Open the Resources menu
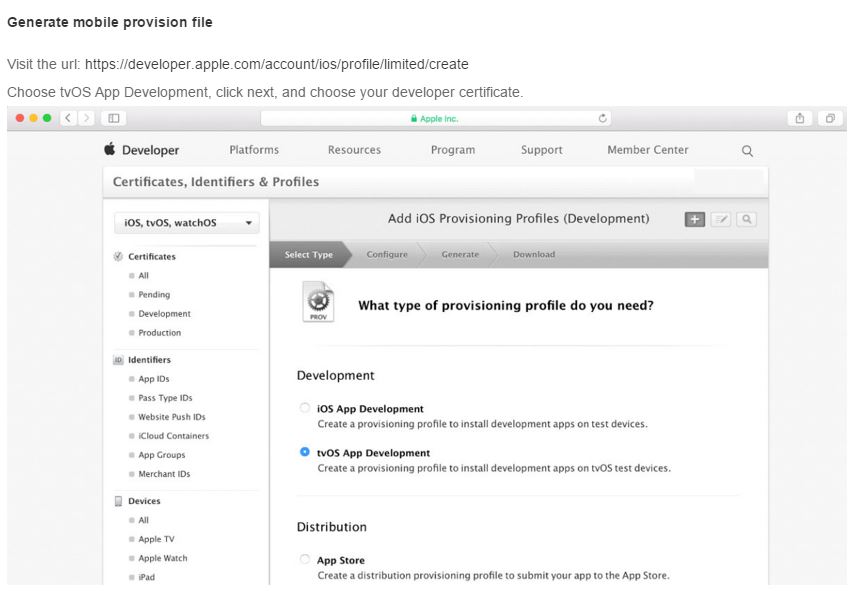 354,150
